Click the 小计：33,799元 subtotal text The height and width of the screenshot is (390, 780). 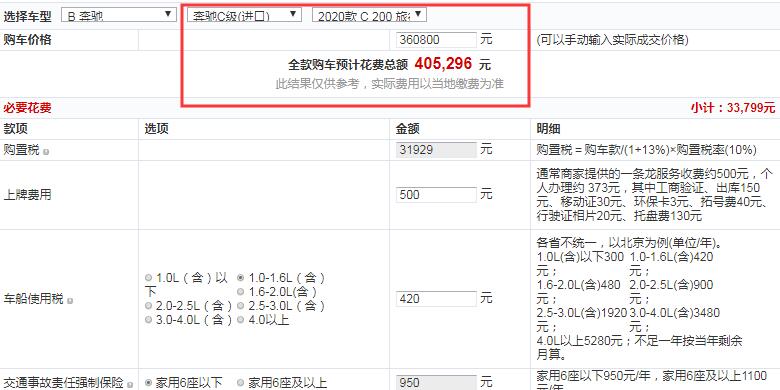pyautogui.click(x=733, y=107)
